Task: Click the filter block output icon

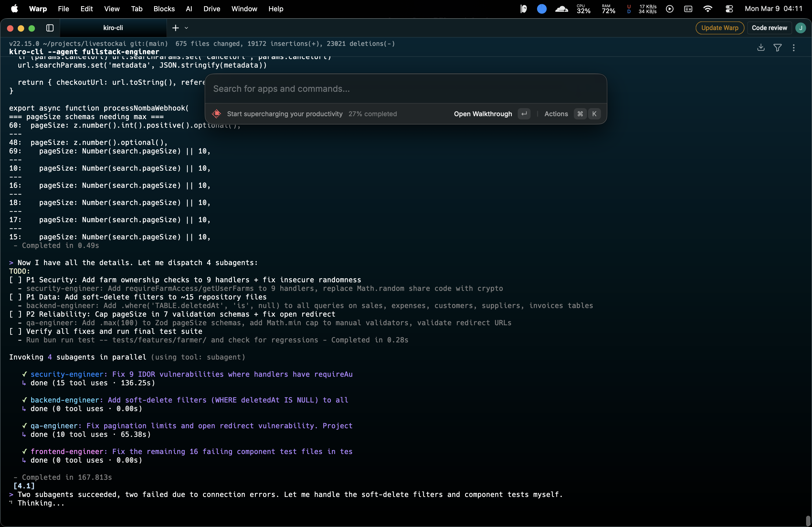Action: (x=778, y=48)
